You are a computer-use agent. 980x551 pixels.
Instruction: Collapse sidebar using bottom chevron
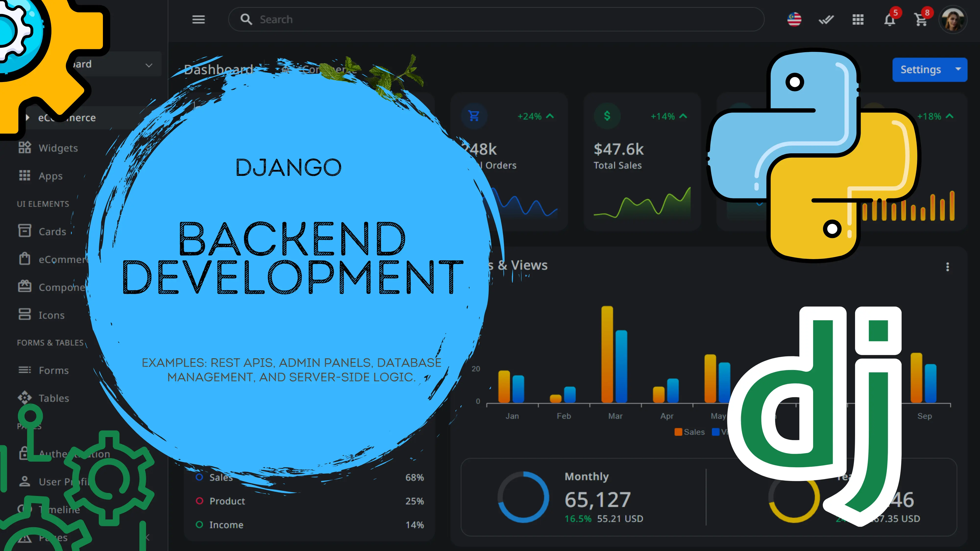[x=147, y=537]
